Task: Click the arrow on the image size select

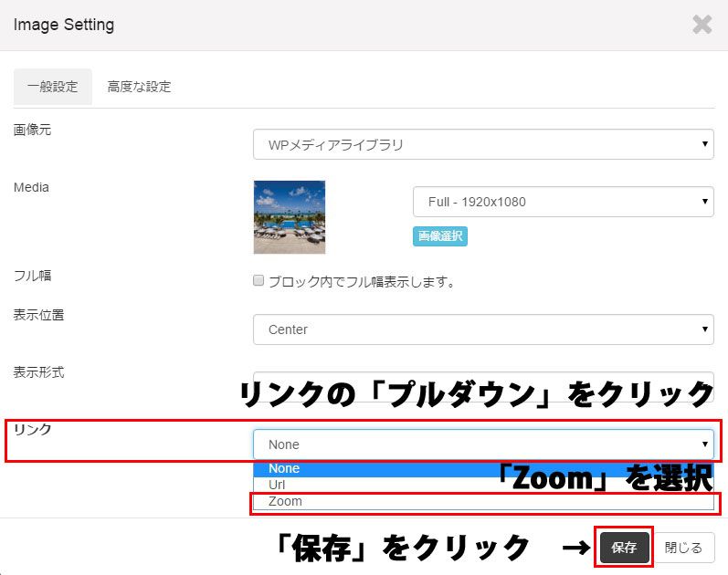Action: click(x=705, y=202)
